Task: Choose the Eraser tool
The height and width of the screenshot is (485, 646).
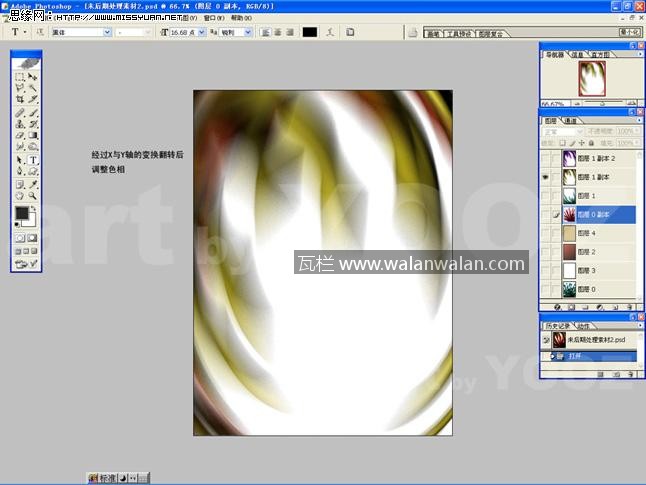Action: coord(20,136)
